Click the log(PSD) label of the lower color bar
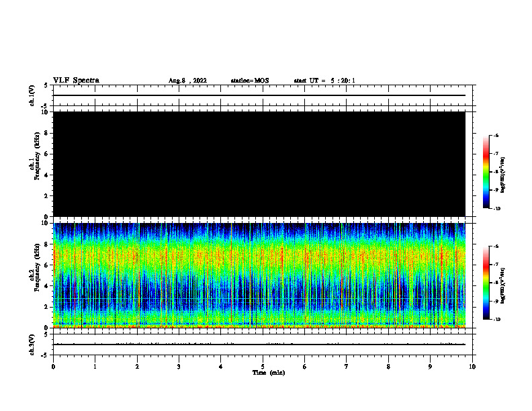532x411 pixels. point(503,286)
